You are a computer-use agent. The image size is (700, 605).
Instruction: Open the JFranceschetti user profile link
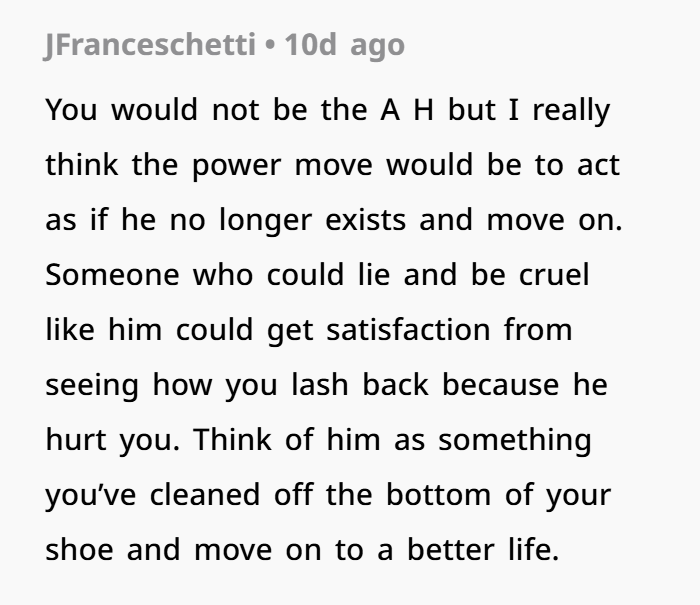[x=149, y=46]
